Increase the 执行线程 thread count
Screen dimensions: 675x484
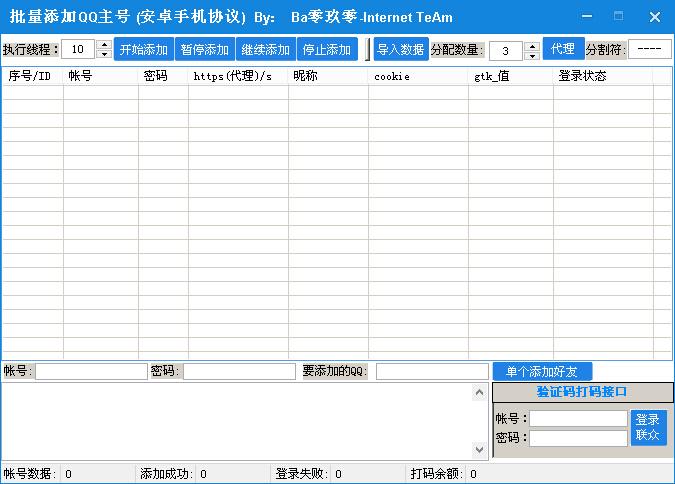pos(104,45)
